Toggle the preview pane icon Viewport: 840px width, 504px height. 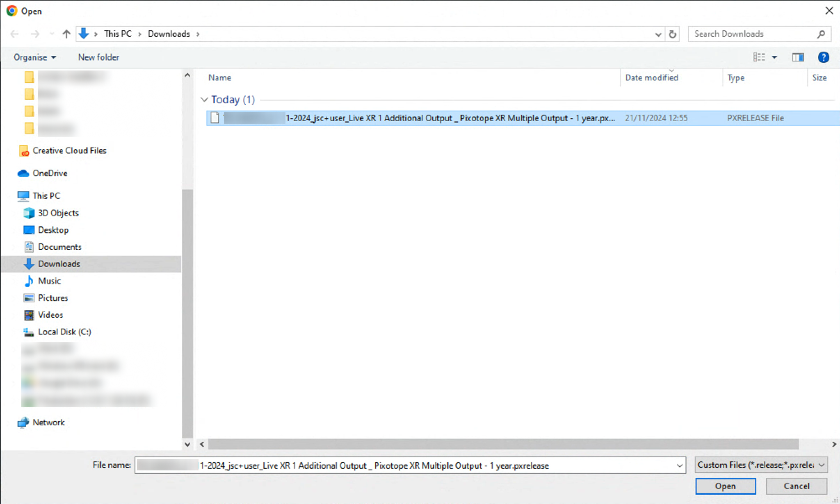(x=798, y=57)
